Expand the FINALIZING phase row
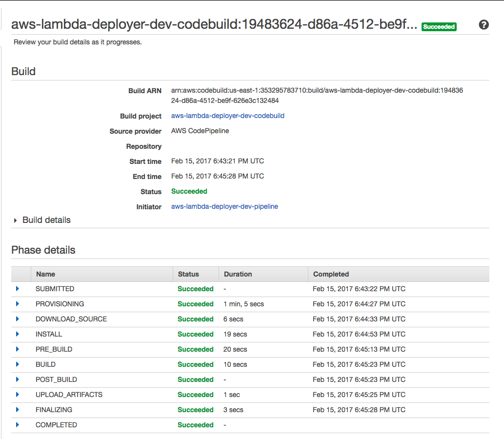 18,410
